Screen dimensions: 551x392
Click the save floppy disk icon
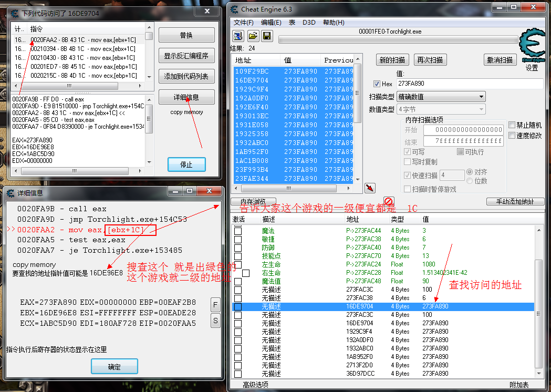click(267, 36)
